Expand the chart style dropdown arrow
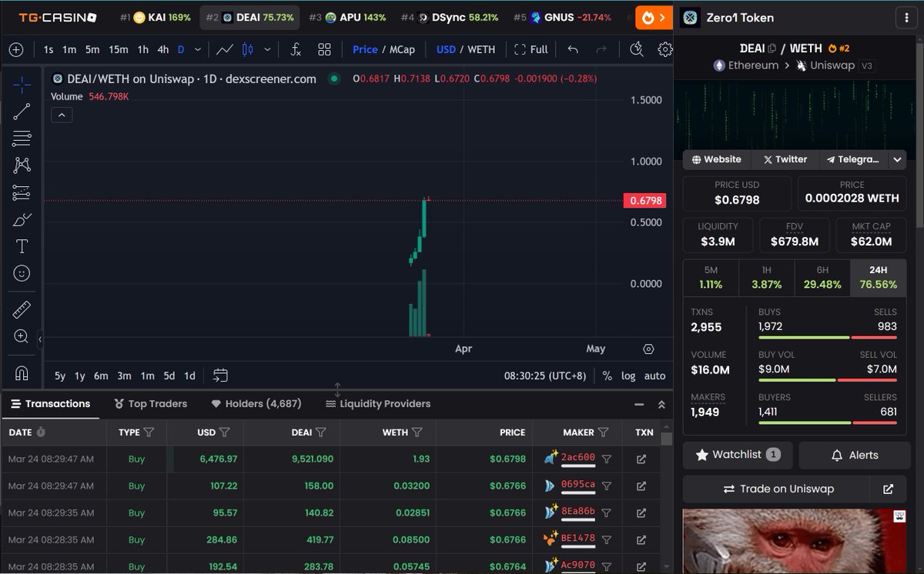The image size is (924, 574). pyautogui.click(x=267, y=49)
